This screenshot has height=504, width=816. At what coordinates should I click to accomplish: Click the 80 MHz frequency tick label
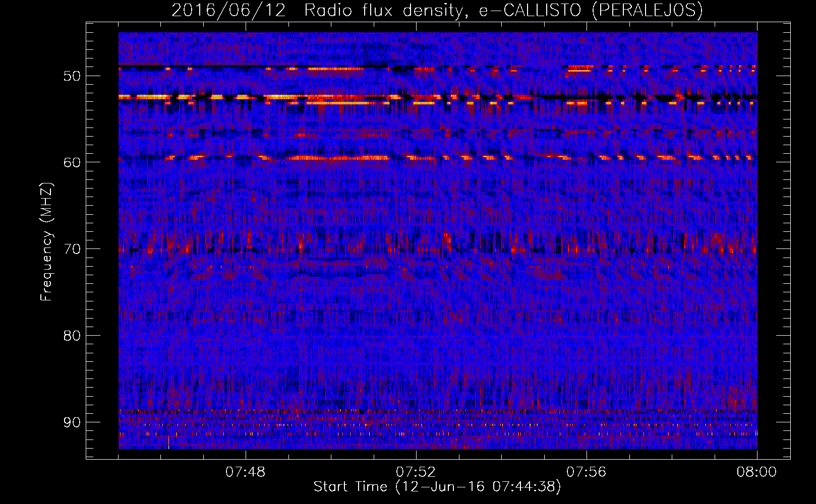(x=72, y=336)
